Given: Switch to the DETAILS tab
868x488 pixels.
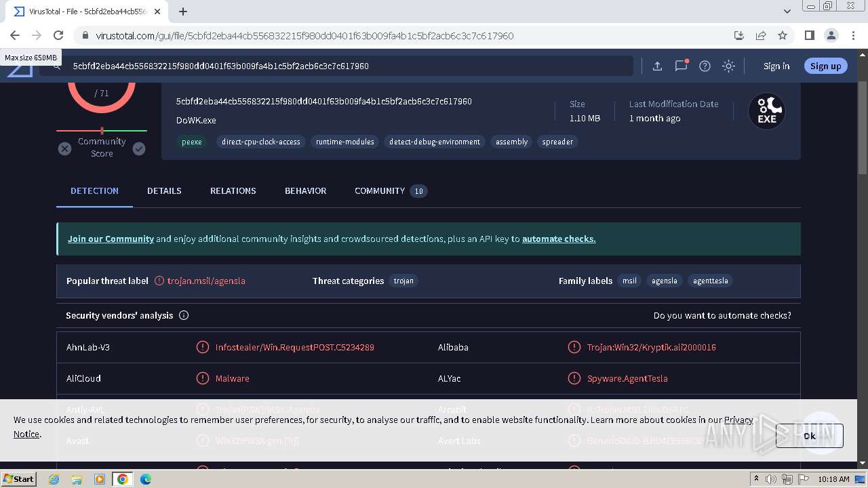Looking at the screenshot, I should click(164, 190).
